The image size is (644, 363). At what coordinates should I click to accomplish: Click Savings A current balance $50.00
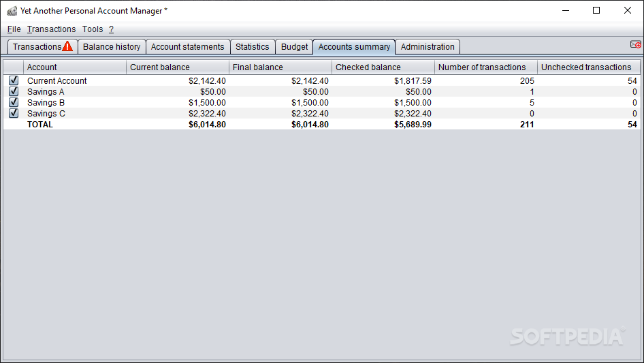[x=213, y=92]
